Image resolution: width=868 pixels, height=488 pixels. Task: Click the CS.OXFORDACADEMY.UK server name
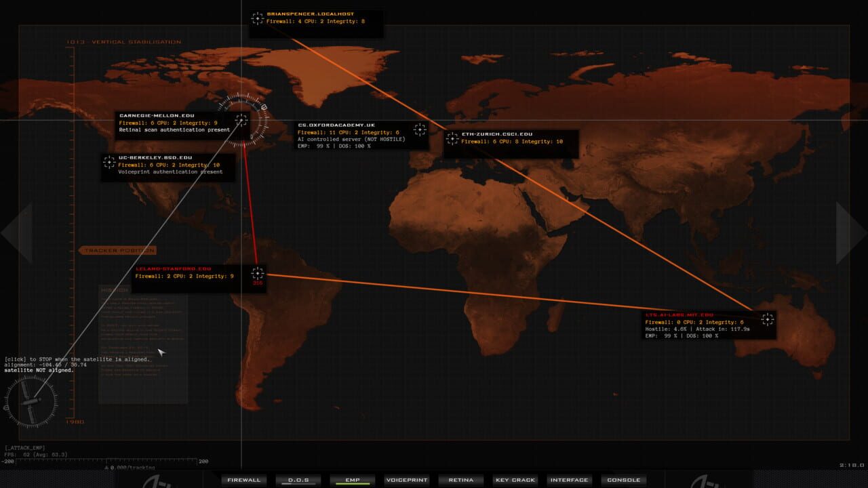pos(336,125)
